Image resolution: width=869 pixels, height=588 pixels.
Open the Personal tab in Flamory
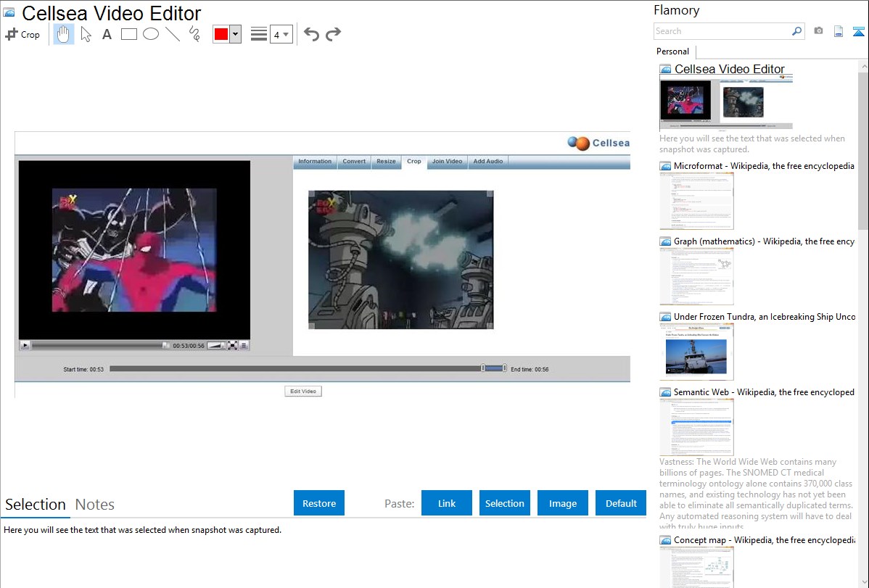pos(672,51)
